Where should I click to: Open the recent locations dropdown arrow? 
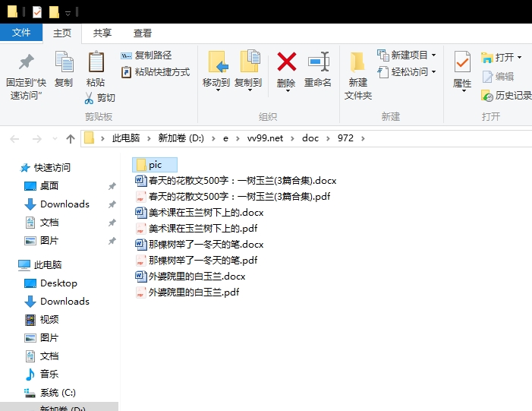55,138
